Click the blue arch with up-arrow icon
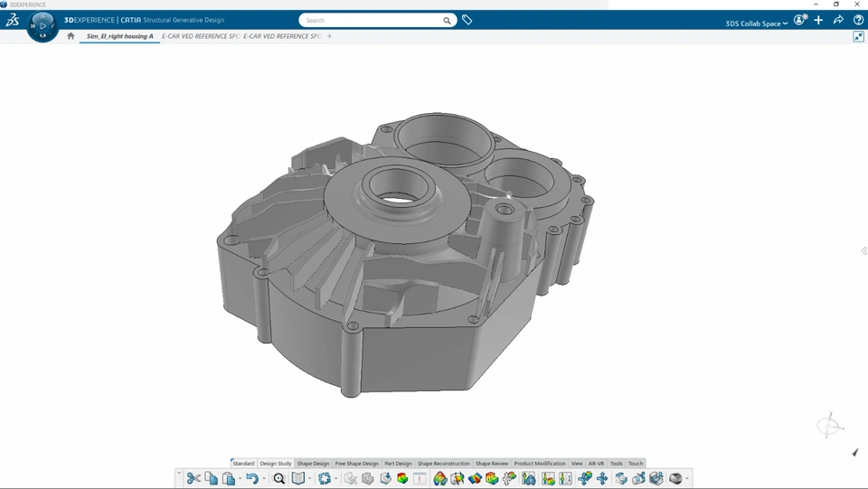 coord(529,478)
